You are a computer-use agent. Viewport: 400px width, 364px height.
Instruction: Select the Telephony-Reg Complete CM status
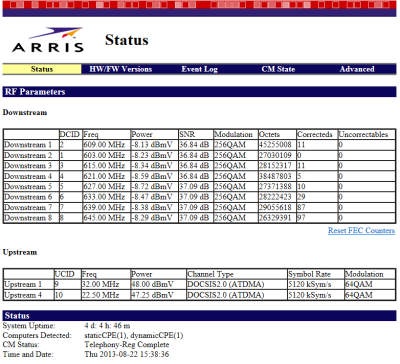point(127,345)
